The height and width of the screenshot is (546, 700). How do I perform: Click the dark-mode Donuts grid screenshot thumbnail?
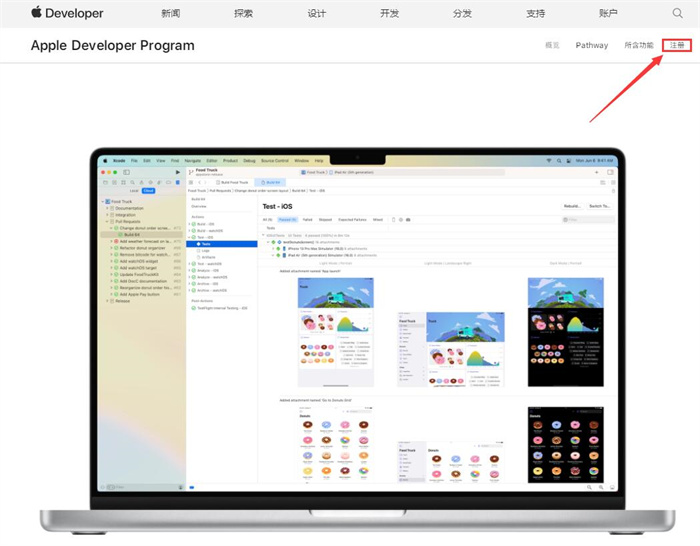click(x=566, y=445)
